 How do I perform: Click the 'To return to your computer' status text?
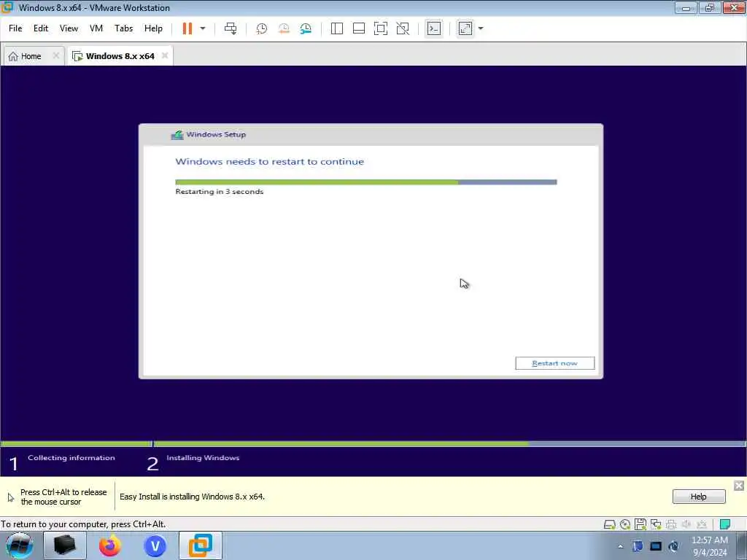coord(83,524)
